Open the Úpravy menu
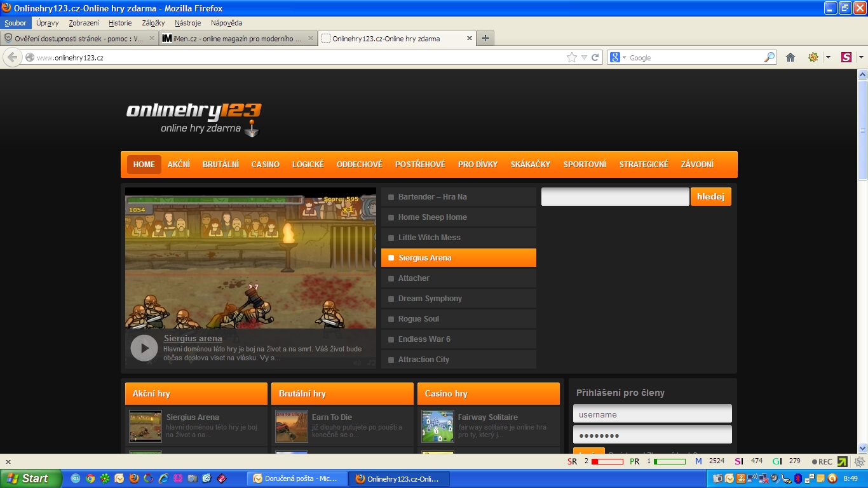This screenshot has width=868, height=488. tap(48, 23)
